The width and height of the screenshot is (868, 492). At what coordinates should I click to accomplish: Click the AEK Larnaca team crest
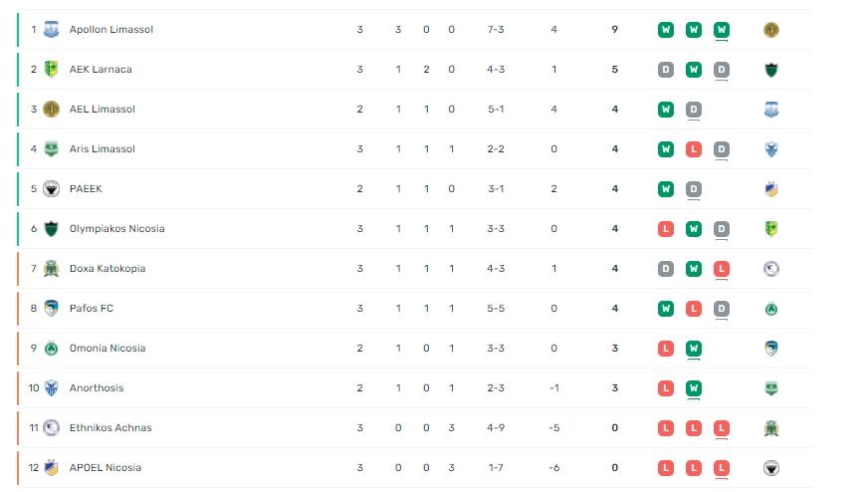click(51, 70)
